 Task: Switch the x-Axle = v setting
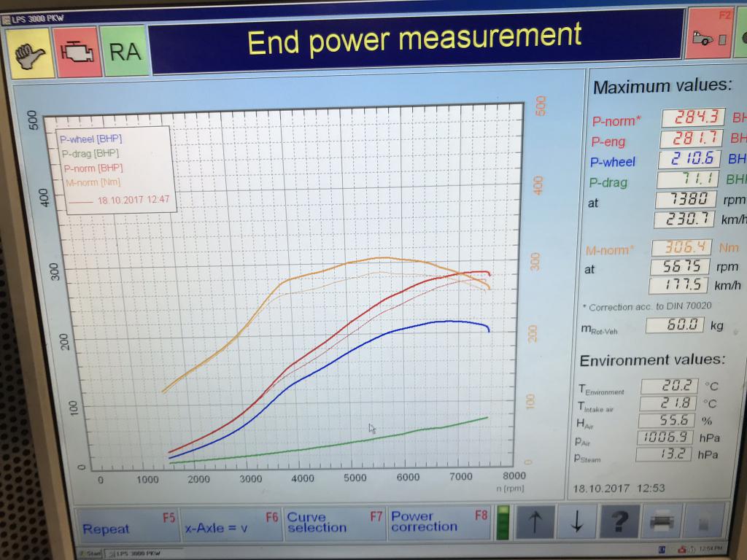click(x=231, y=525)
